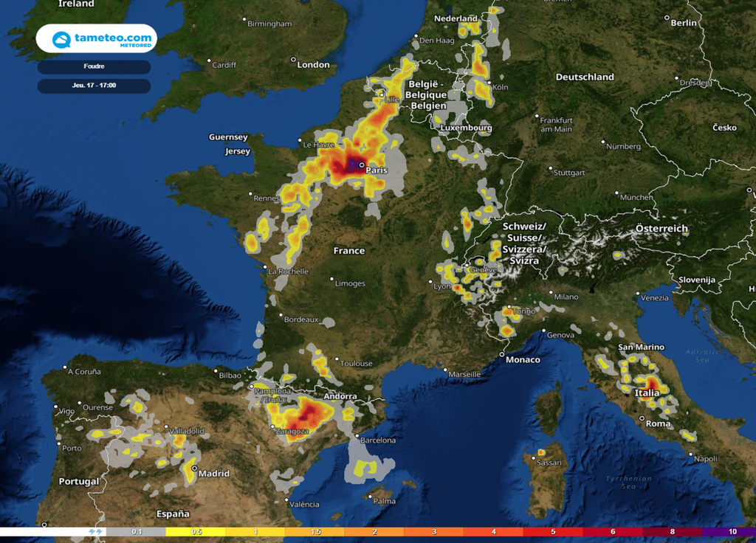Click the Venezia city label
The height and width of the screenshot is (543, 756).
[x=655, y=298]
